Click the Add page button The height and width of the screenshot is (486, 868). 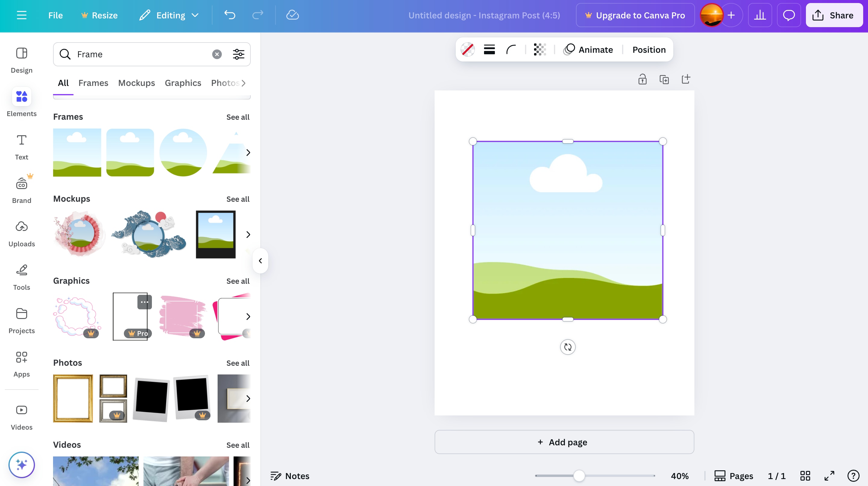pyautogui.click(x=564, y=442)
